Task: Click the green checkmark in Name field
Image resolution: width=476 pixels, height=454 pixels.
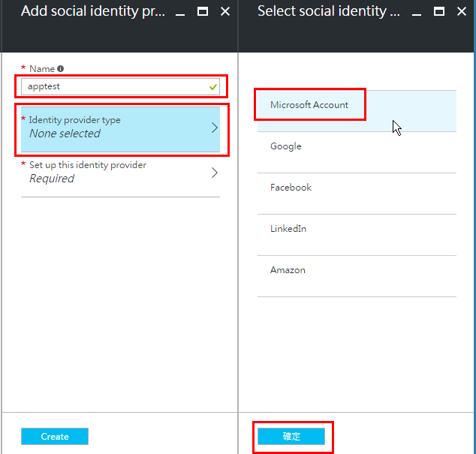Action: click(x=213, y=87)
